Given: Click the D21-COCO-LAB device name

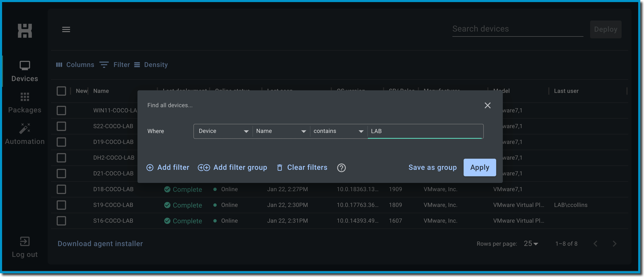Looking at the screenshot, I should point(113,174).
